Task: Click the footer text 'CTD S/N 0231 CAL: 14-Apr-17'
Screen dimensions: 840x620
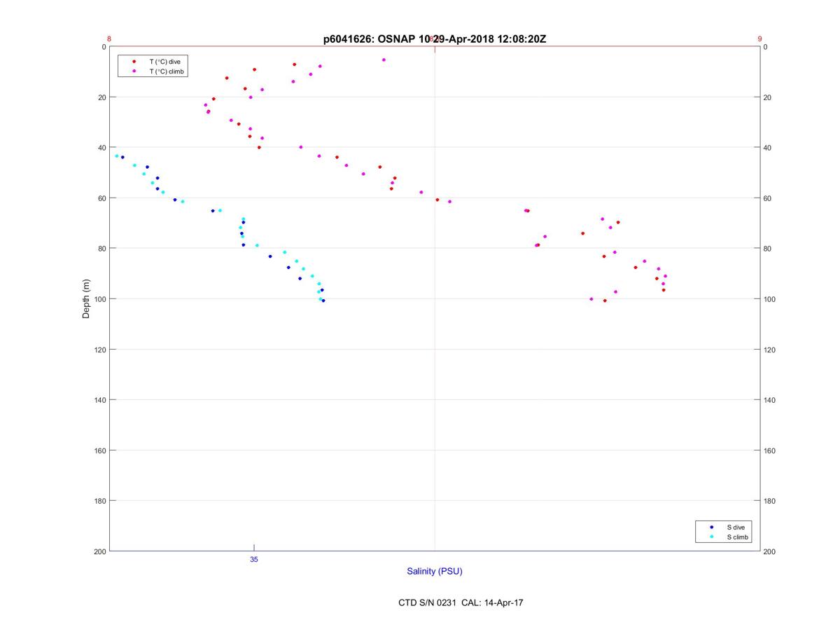Action: (461, 602)
